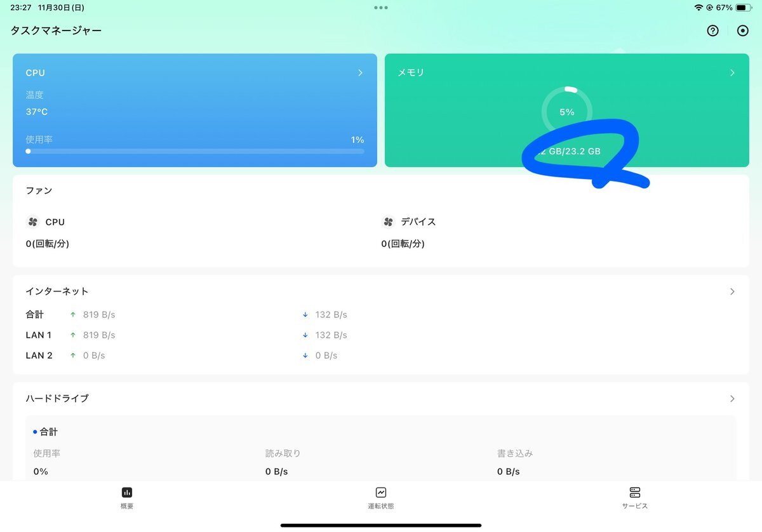The width and height of the screenshot is (762, 532).
Task: Tap the インターネット section heading
Action: 57,291
